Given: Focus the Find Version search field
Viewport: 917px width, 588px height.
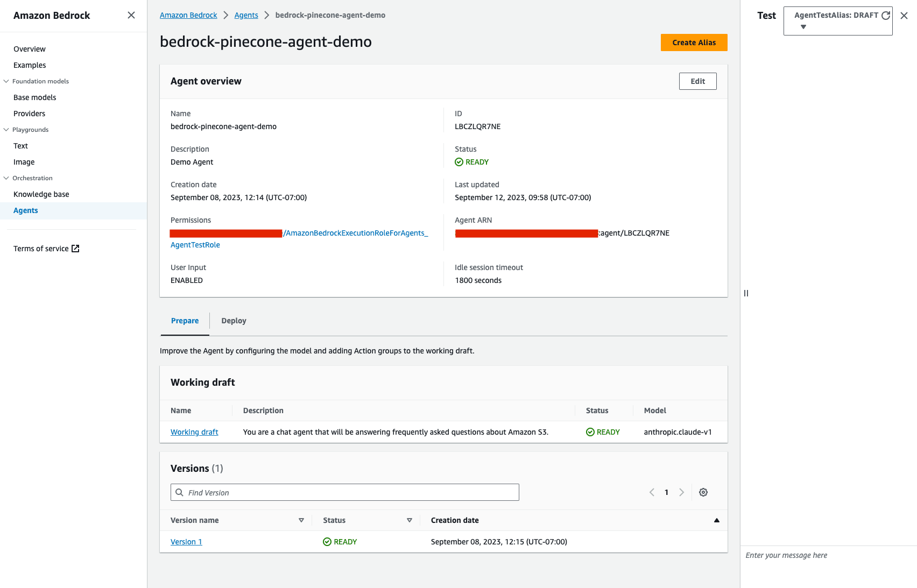Looking at the screenshot, I should [345, 492].
